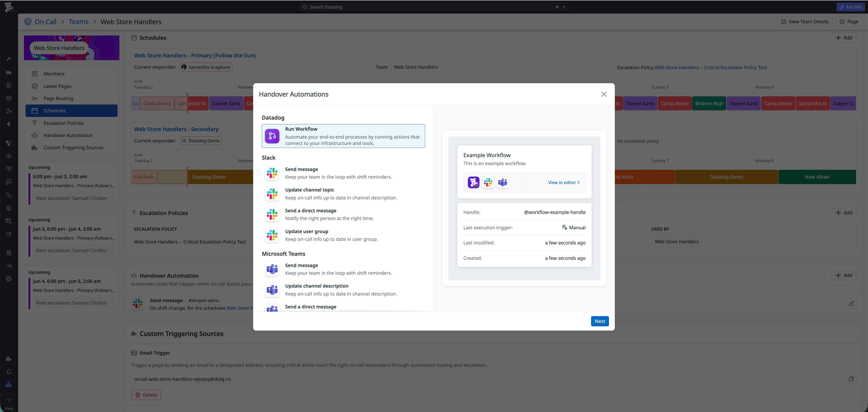Click Web Store Handlers team banner
Viewport: 868px width, 412px height.
tap(71, 48)
